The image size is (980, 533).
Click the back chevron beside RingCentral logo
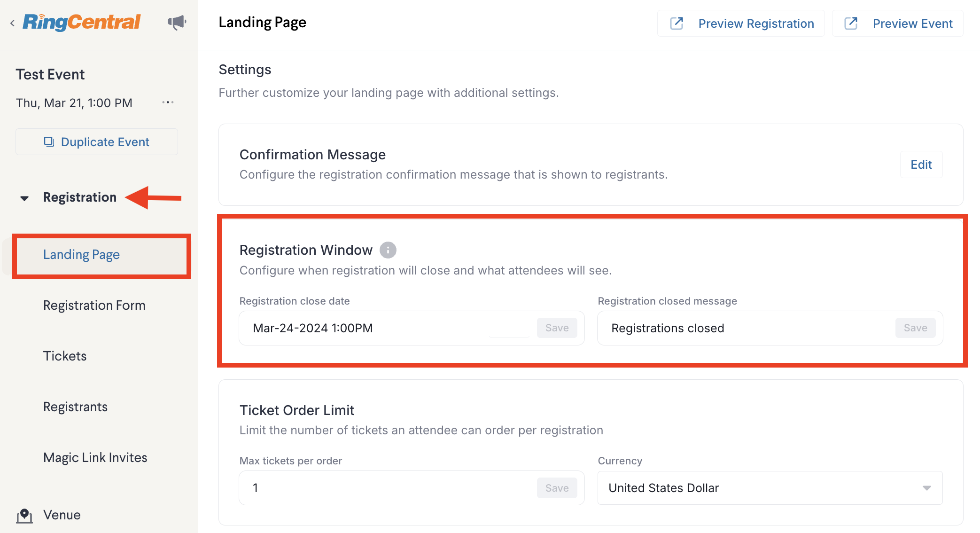click(13, 23)
